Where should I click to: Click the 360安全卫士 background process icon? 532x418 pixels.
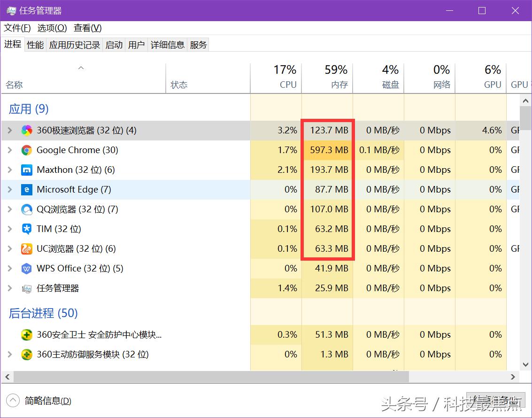[x=26, y=335]
